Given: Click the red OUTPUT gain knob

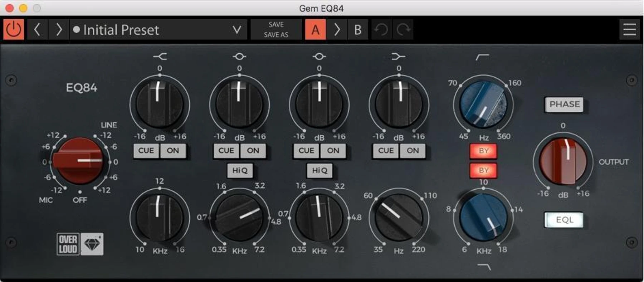Looking at the screenshot, I should tap(563, 161).
